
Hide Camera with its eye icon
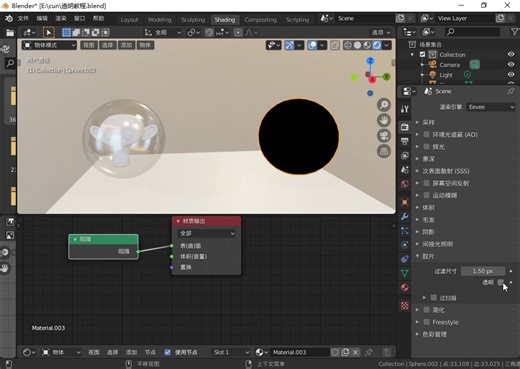point(511,64)
